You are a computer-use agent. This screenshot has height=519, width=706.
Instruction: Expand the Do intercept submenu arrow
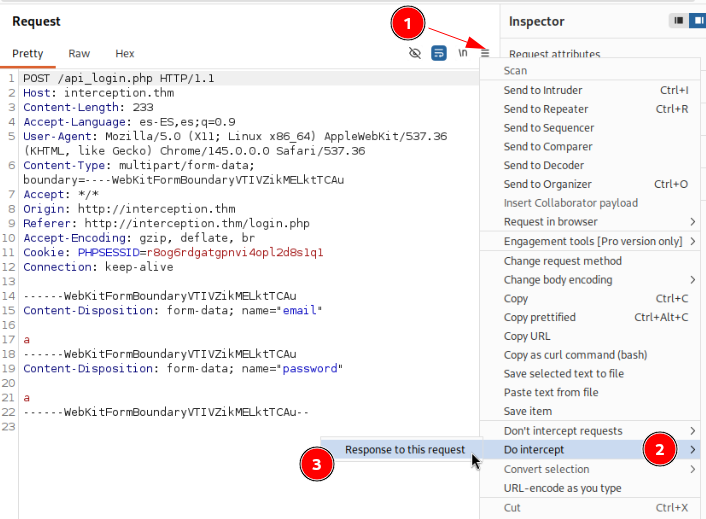(692, 450)
